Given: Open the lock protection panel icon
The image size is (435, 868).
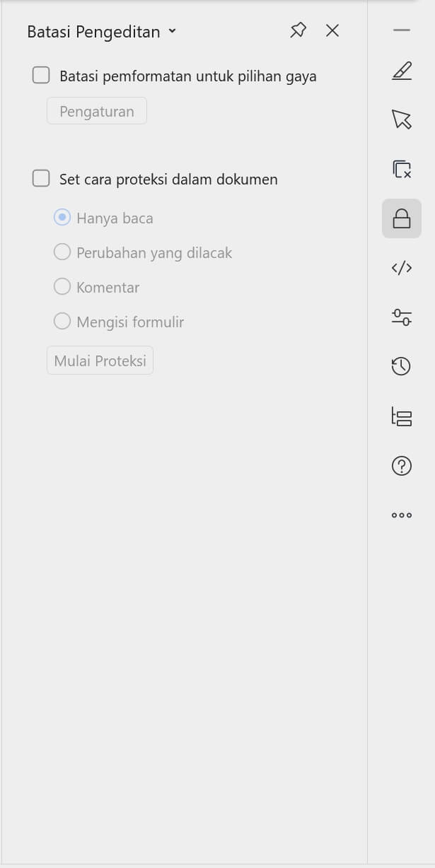Looking at the screenshot, I should point(401,218).
